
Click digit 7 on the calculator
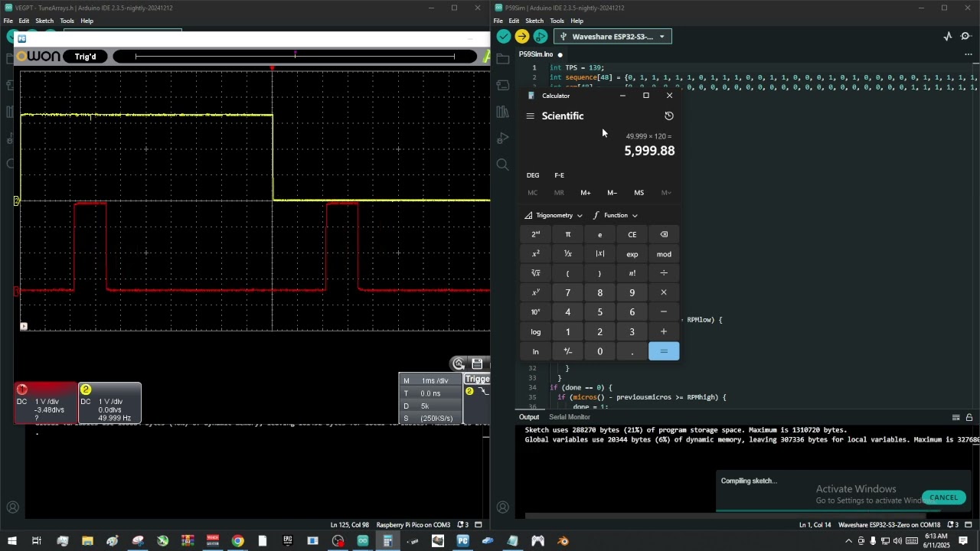567,292
